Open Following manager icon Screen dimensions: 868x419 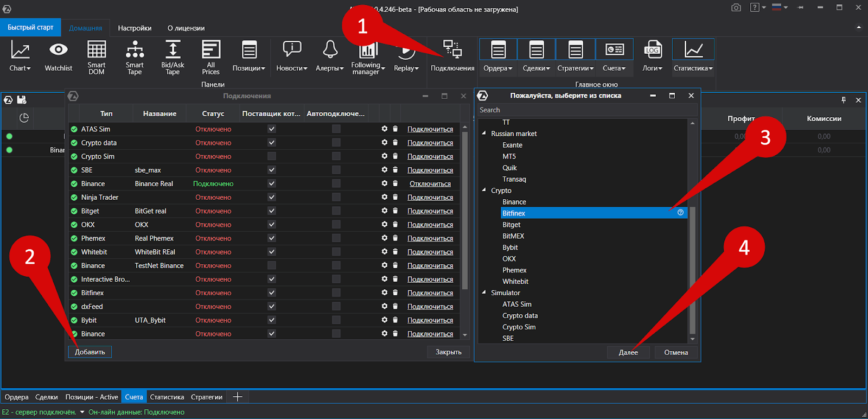[368, 50]
